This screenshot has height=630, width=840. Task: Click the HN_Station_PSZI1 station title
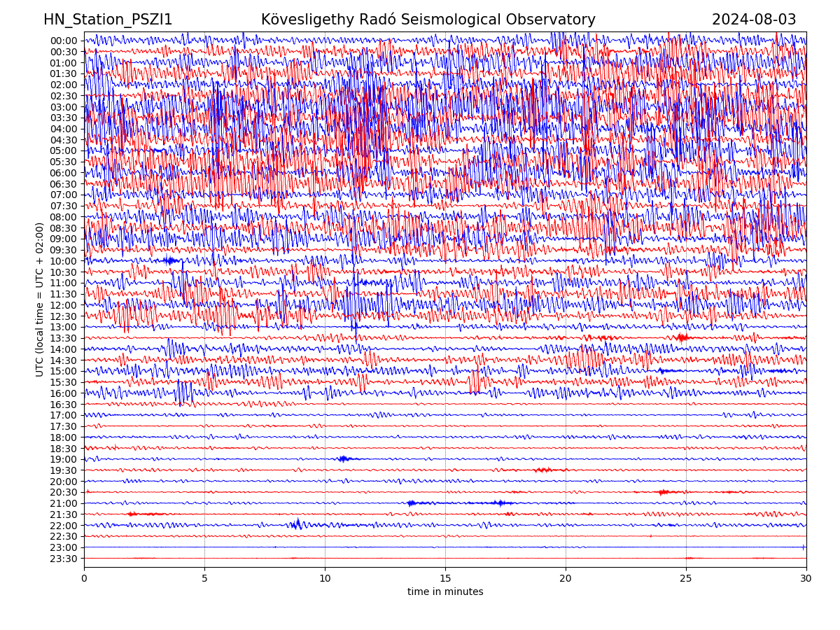(x=108, y=20)
